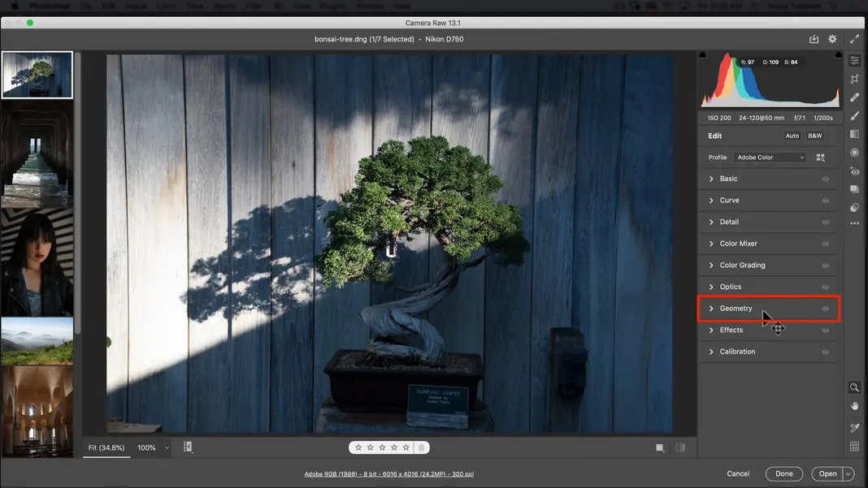Open the dropdown arrow beside Open button
Image resolution: width=868 pixels, height=488 pixels.
(848, 473)
